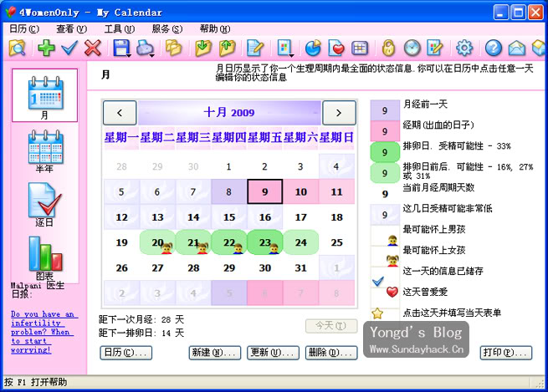Screen dimensions: 548x392
Task: Click the purple table grid toolbar icon
Action: click(360, 48)
